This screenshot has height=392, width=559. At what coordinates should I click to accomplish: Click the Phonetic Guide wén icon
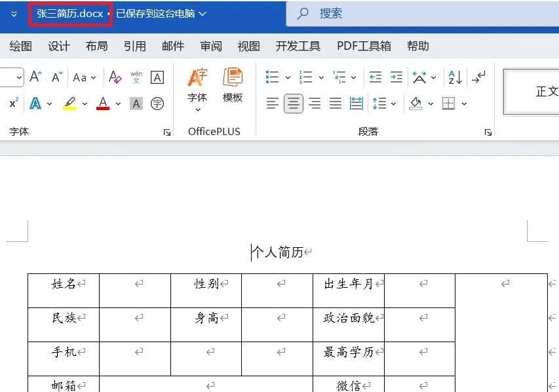(136, 77)
